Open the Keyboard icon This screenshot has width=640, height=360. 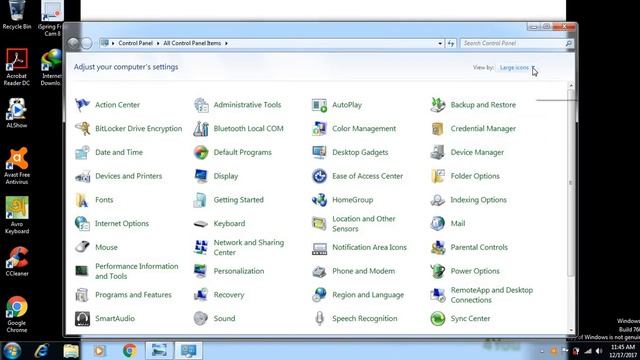coord(201,223)
